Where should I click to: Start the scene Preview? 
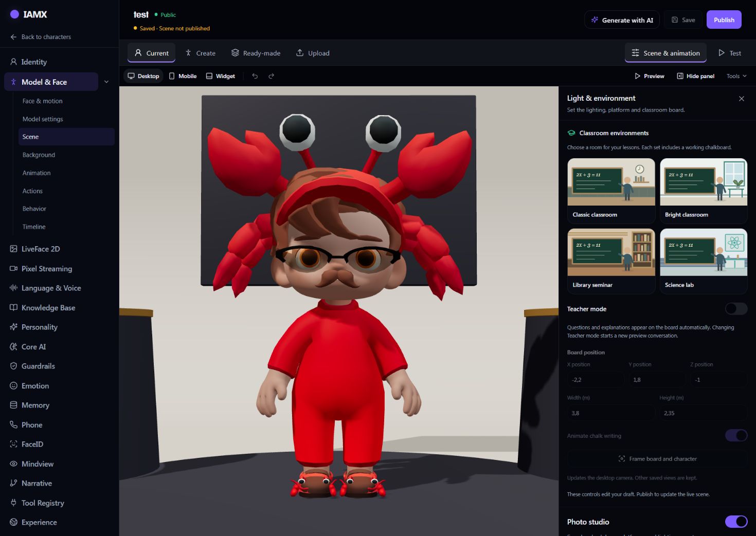pos(649,76)
